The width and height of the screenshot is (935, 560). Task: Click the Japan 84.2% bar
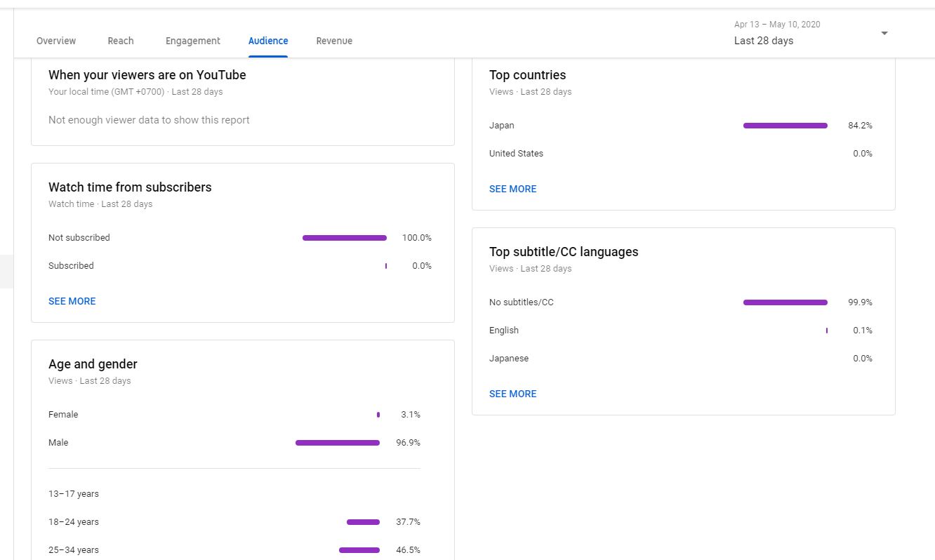click(x=785, y=126)
